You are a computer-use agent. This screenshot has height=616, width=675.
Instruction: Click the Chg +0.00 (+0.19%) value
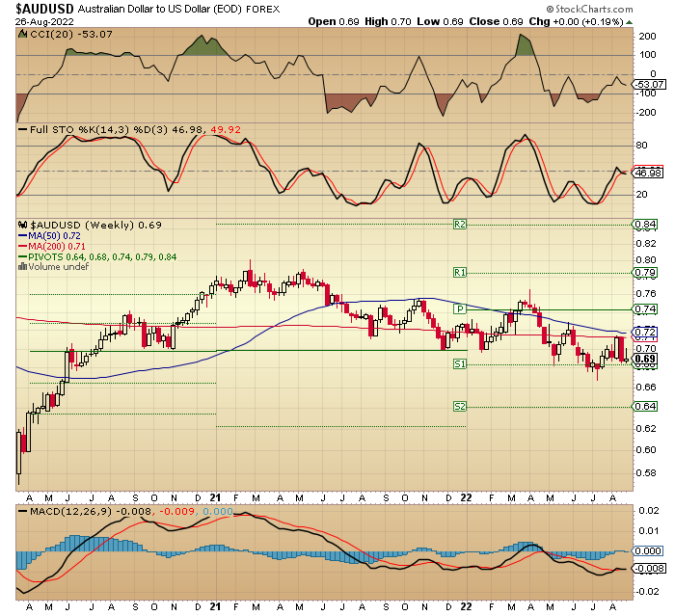pos(576,21)
